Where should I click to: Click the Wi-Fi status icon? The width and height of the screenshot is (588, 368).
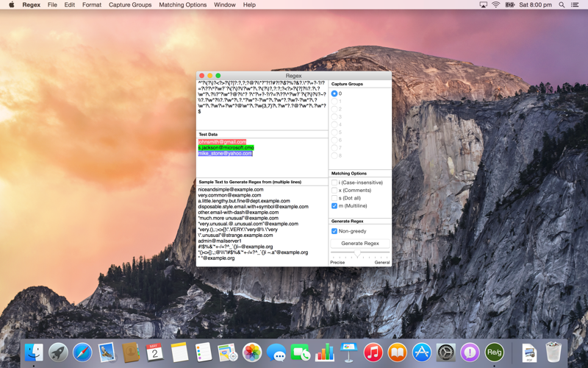[x=495, y=5]
